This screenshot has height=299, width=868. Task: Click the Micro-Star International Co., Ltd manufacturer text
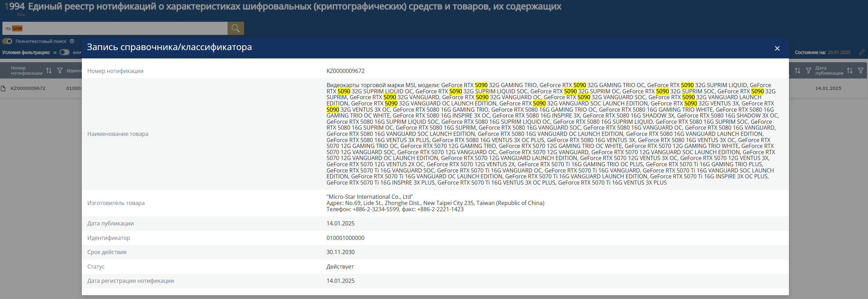coord(370,197)
